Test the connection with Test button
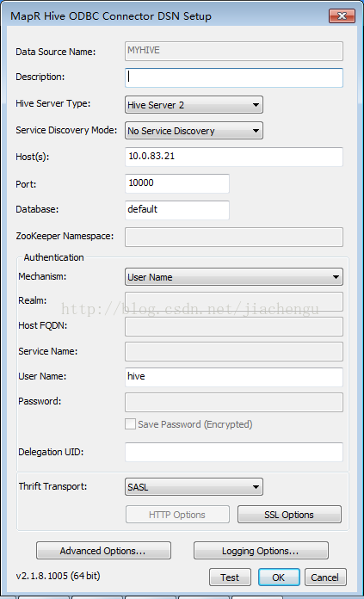Viewport: 364px width, 599px height. tap(230, 577)
